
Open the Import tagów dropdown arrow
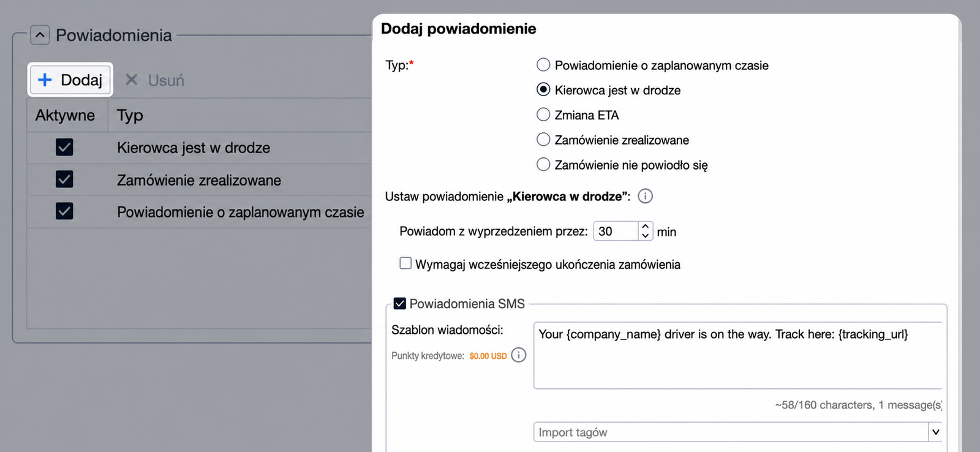935,432
